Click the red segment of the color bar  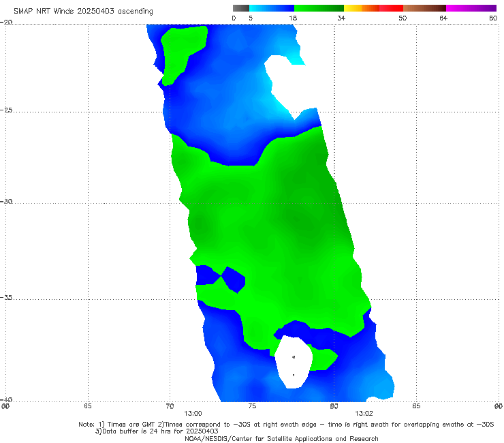(x=391, y=8)
